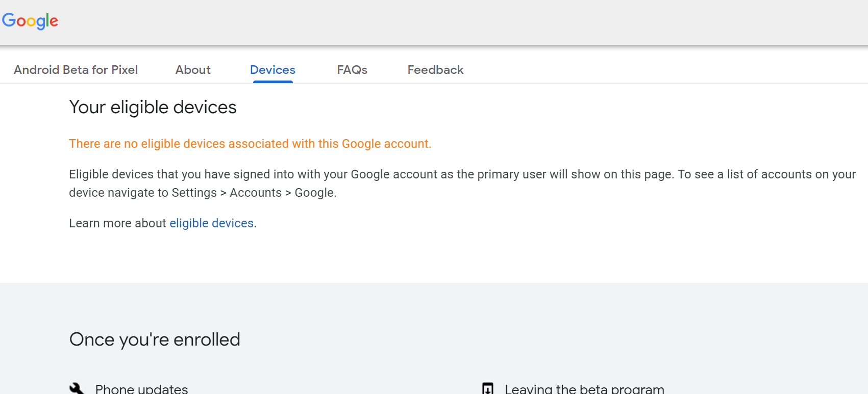Select the Devices tab
The width and height of the screenshot is (868, 394).
272,70
